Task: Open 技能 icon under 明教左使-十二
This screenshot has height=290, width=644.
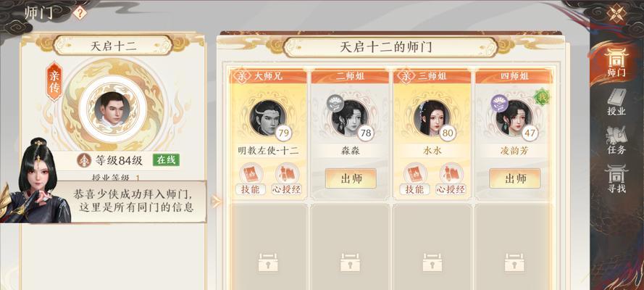Action: tap(250, 179)
